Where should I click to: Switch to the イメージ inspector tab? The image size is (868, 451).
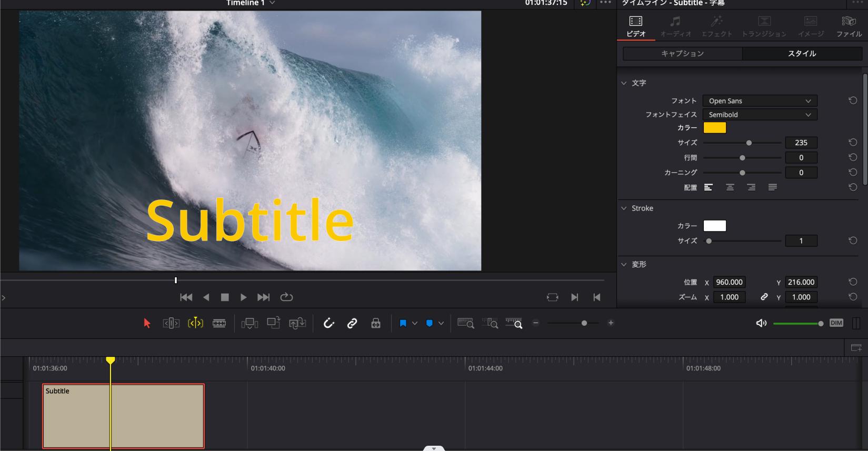pyautogui.click(x=811, y=26)
